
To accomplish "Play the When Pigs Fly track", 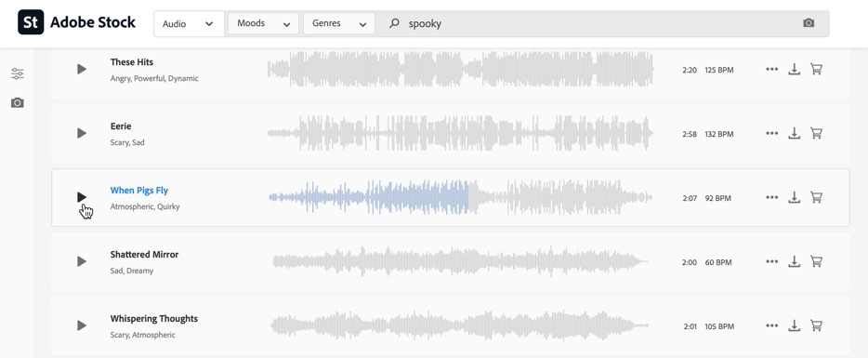I will (x=82, y=197).
